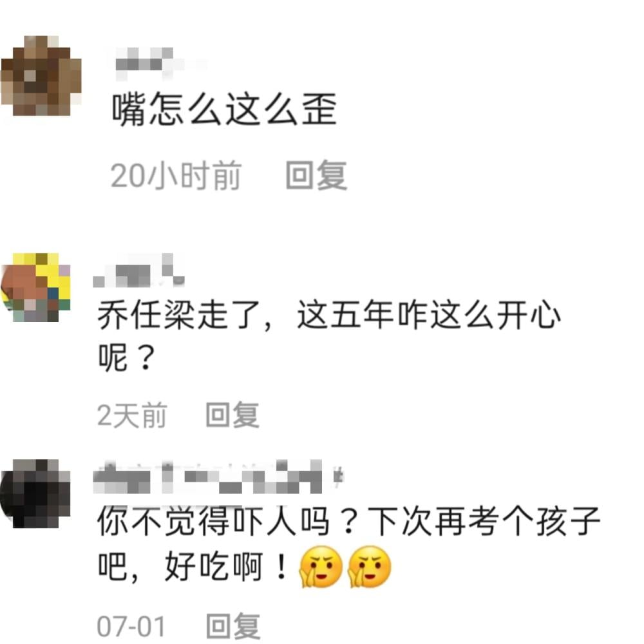Tap the '07-01' date stamp

point(131,627)
